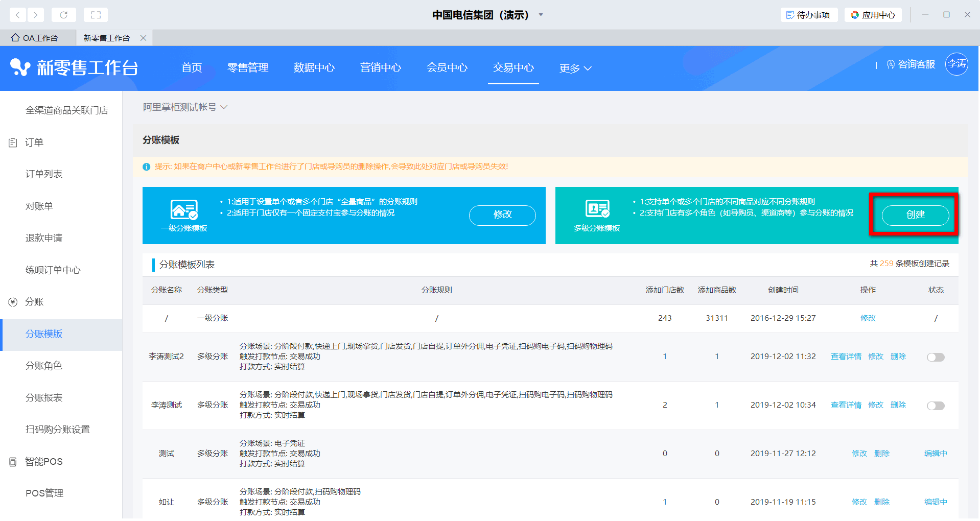Open the 应用中心 app center
This screenshot has height=521, width=980.
coord(873,15)
